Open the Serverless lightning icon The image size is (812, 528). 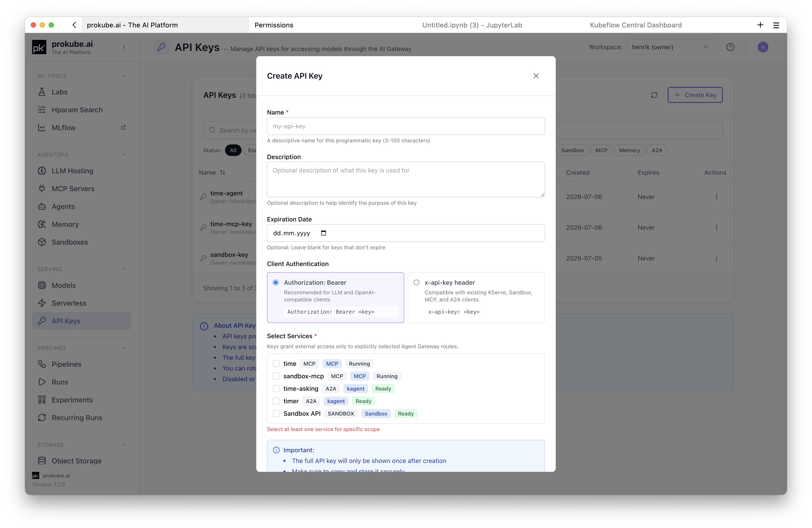click(42, 303)
